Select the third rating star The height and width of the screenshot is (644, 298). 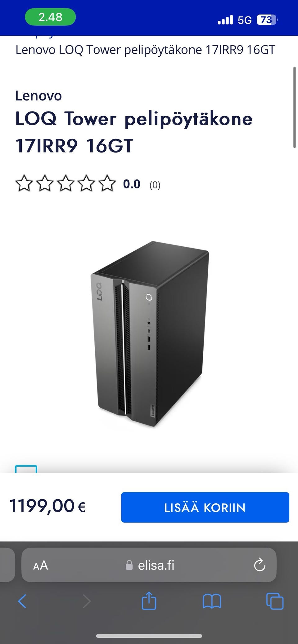[65, 183]
